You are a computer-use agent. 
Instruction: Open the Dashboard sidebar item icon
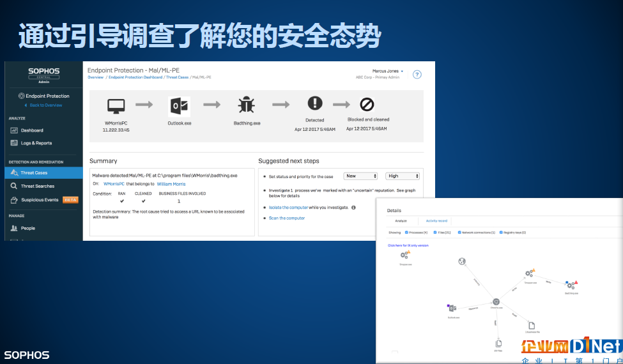(14, 130)
